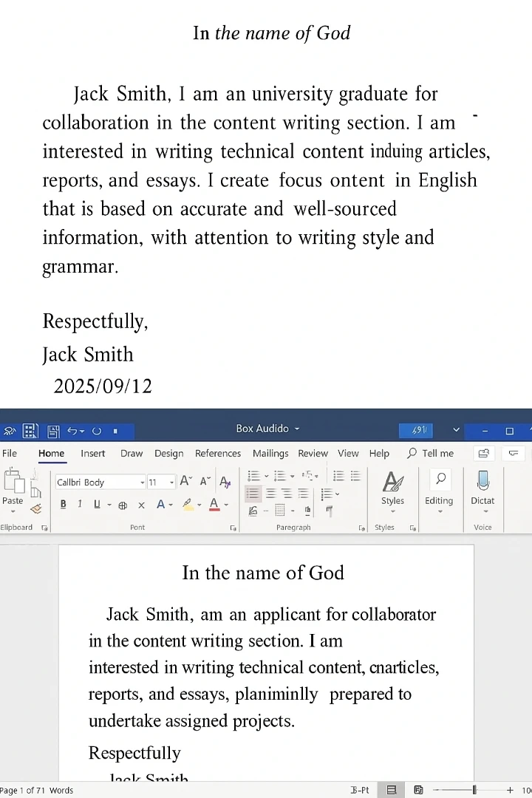The height and width of the screenshot is (798, 532).
Task: Click the Undo arrow in title bar
Action: [x=72, y=430]
